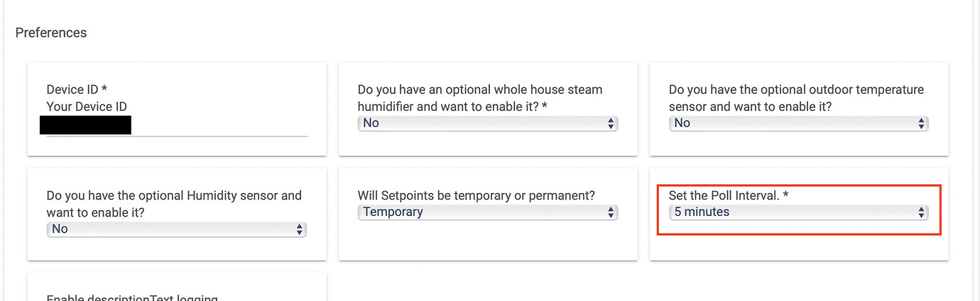Click the Humidity sensor dropdown arrows
Image resolution: width=980 pixels, height=301 pixels.
pyautogui.click(x=300, y=229)
